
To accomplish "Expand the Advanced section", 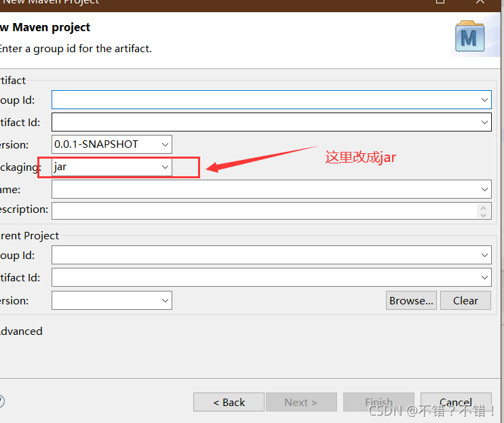I will [21, 331].
